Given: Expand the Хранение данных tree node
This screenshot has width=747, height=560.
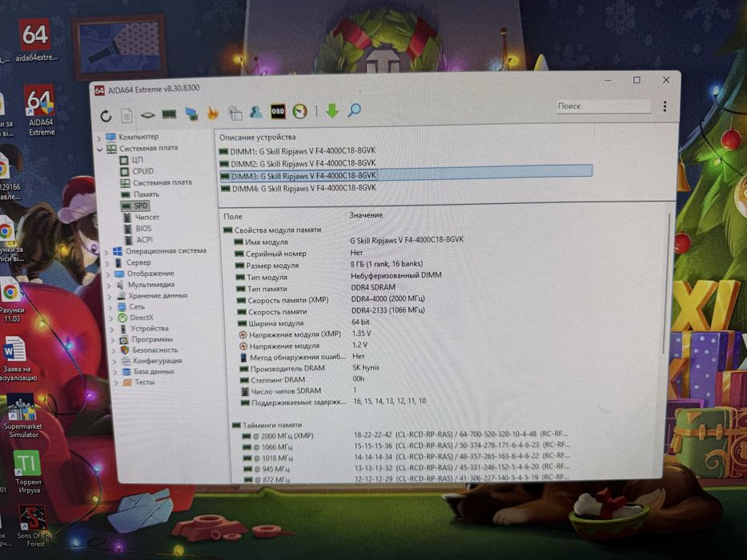Looking at the screenshot, I should click(x=110, y=297).
